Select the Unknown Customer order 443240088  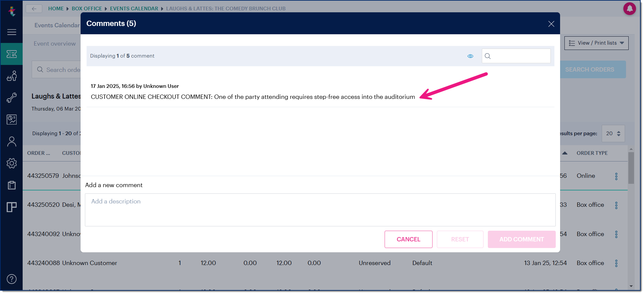90,263
